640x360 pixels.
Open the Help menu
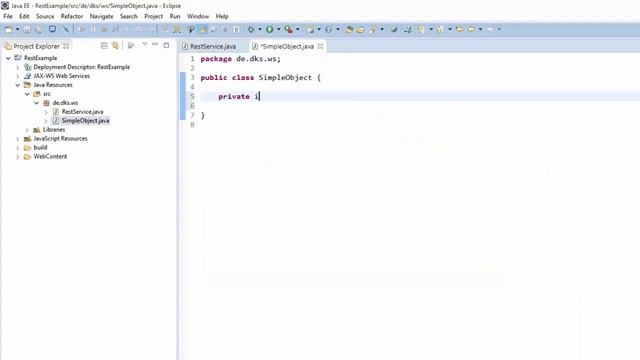coord(222,16)
